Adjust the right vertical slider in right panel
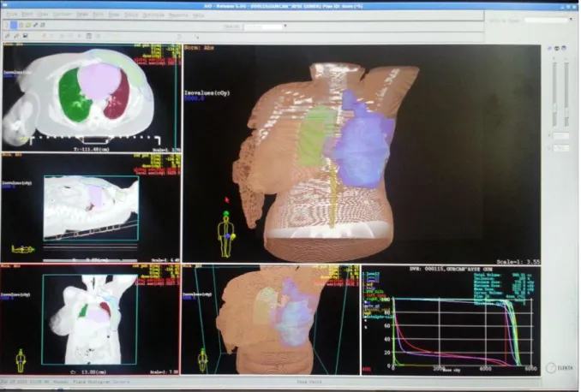 pos(566,95)
